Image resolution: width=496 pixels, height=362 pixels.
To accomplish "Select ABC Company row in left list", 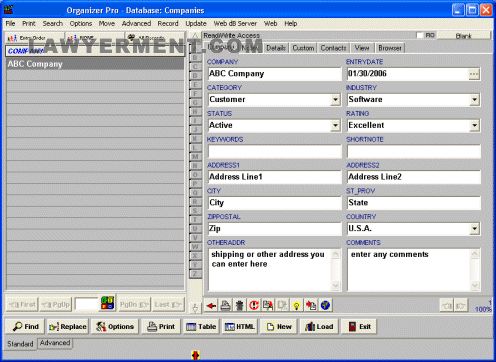I will point(95,64).
